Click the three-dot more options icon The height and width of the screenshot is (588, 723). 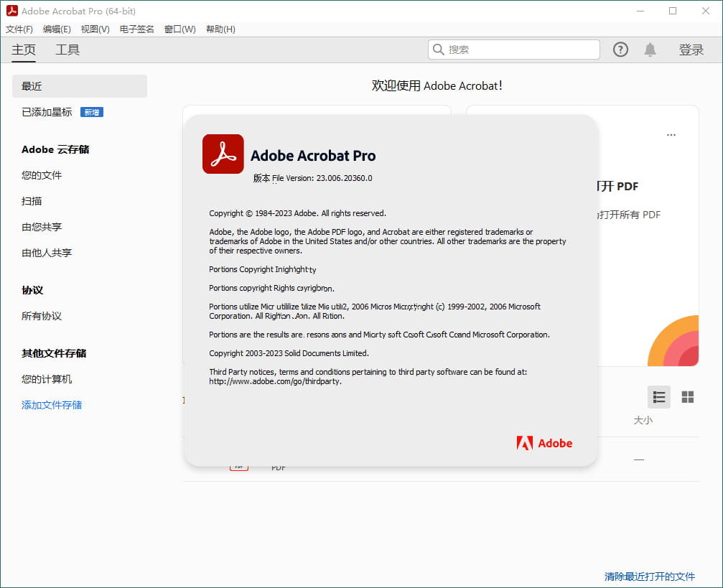coord(671,135)
